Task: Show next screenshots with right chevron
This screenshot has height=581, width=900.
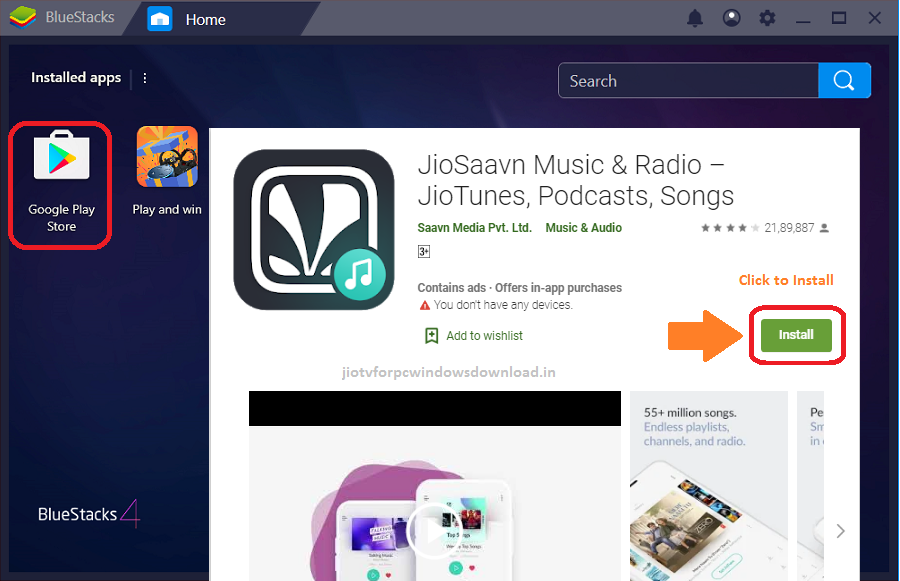Action: click(840, 531)
